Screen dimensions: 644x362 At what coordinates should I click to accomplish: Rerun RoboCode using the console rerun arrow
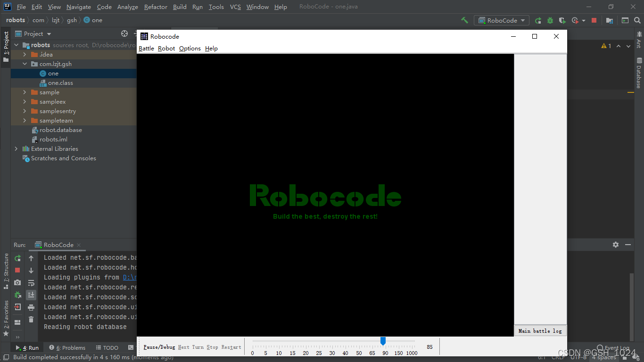[17, 258]
